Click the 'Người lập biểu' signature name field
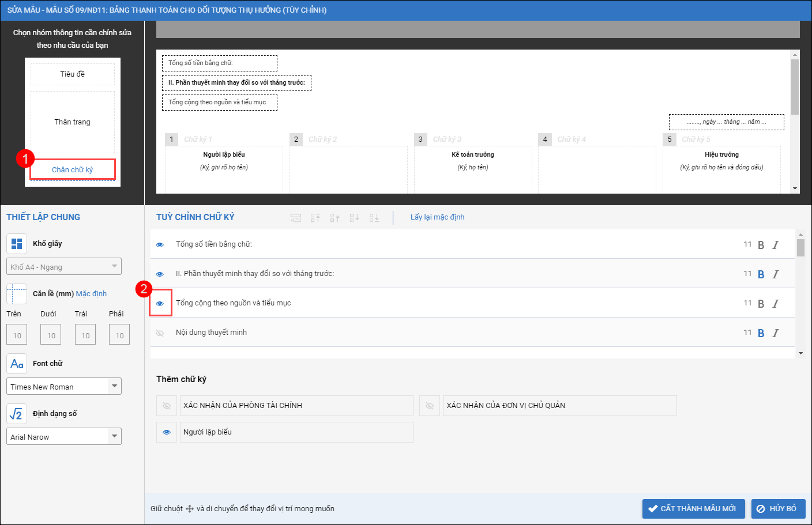Viewport: 812px width, 525px height. click(x=296, y=432)
